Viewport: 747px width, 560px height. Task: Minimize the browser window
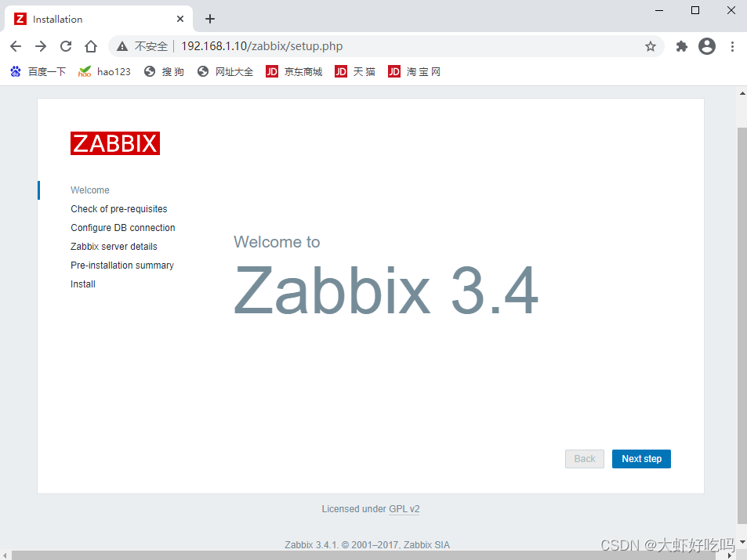[659, 10]
